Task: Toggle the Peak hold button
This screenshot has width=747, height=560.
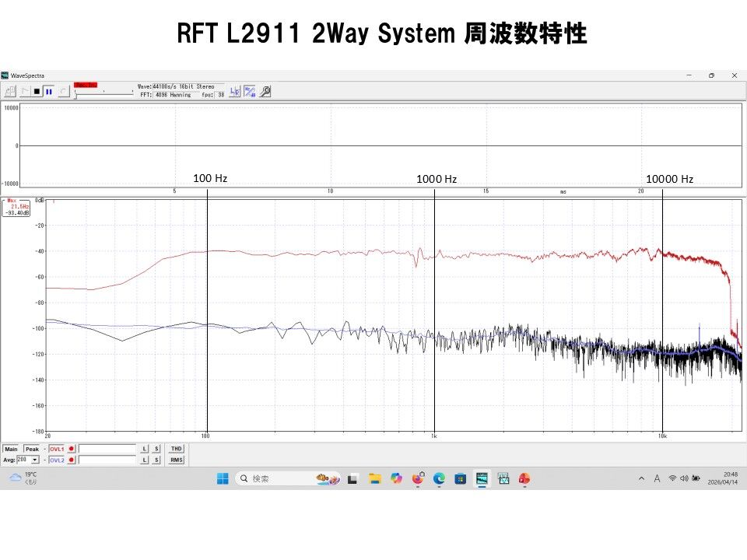Action: point(32,449)
